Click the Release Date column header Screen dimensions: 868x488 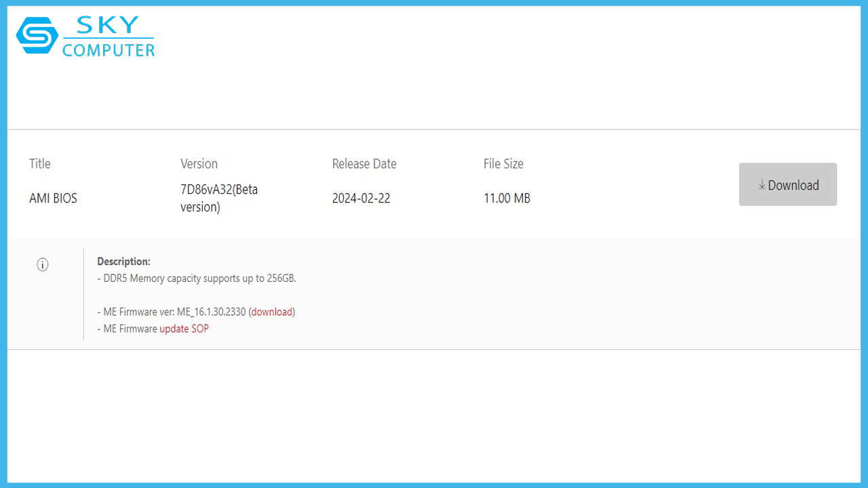tap(364, 164)
